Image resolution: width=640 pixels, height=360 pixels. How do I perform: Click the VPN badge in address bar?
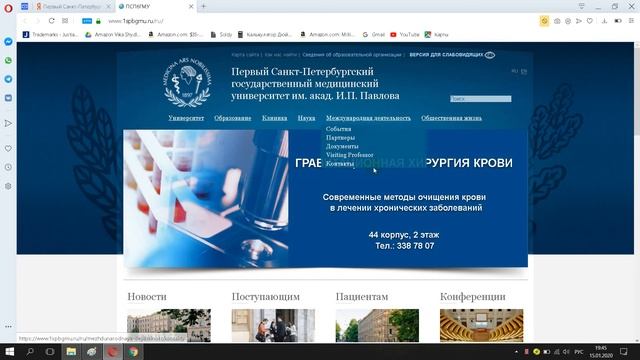point(87,21)
